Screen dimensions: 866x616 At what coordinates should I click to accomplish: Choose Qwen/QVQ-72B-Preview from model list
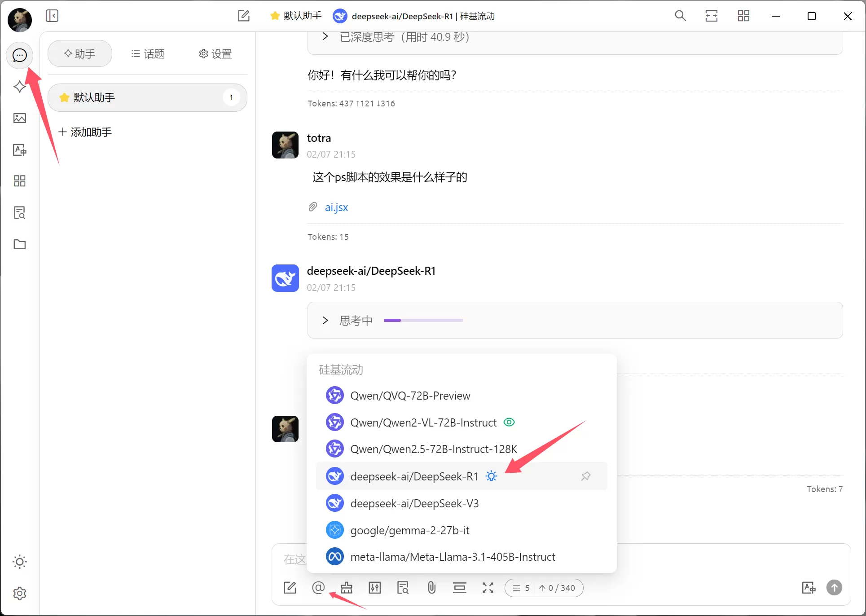(462, 396)
